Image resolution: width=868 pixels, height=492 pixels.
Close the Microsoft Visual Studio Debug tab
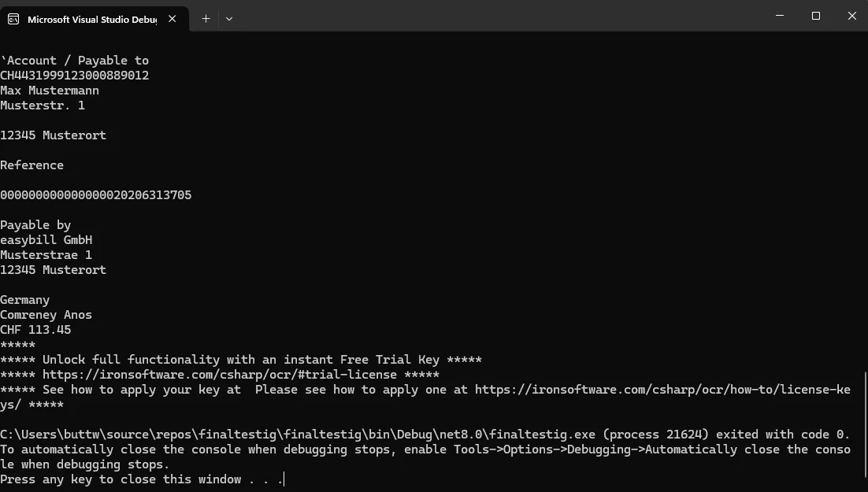click(172, 19)
